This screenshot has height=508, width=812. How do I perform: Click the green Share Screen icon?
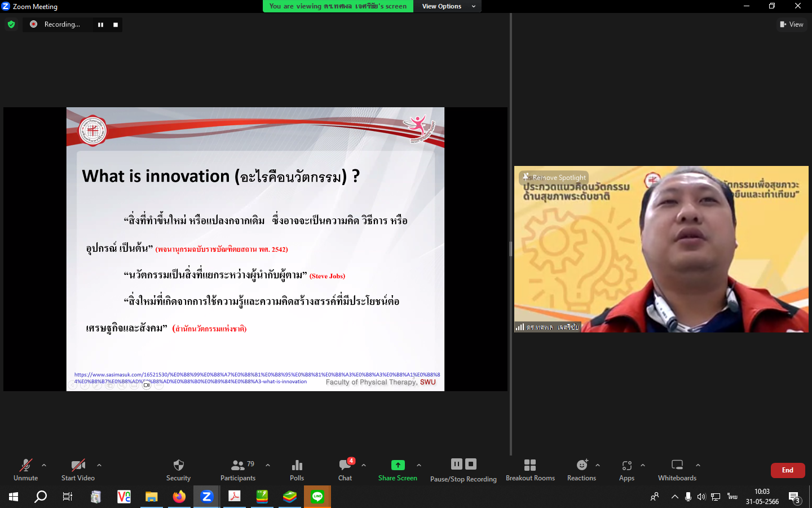398,465
